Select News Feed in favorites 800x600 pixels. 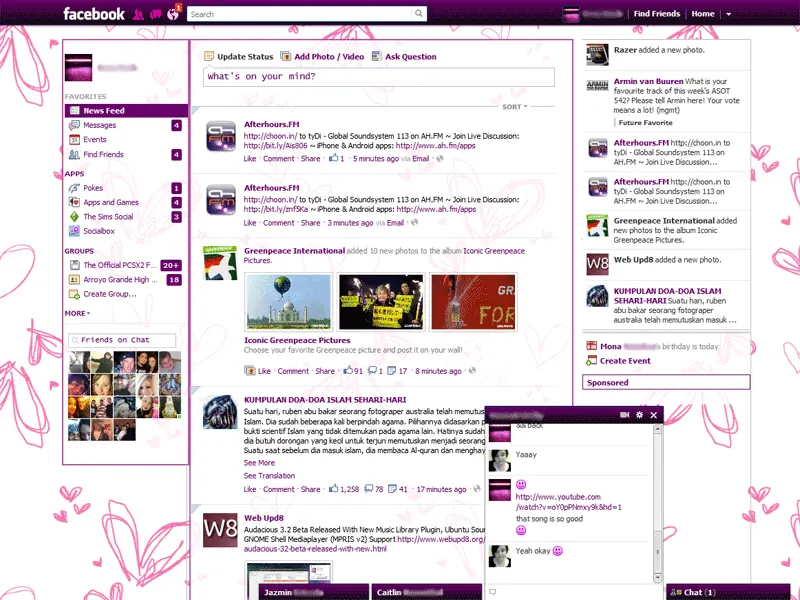(126, 111)
